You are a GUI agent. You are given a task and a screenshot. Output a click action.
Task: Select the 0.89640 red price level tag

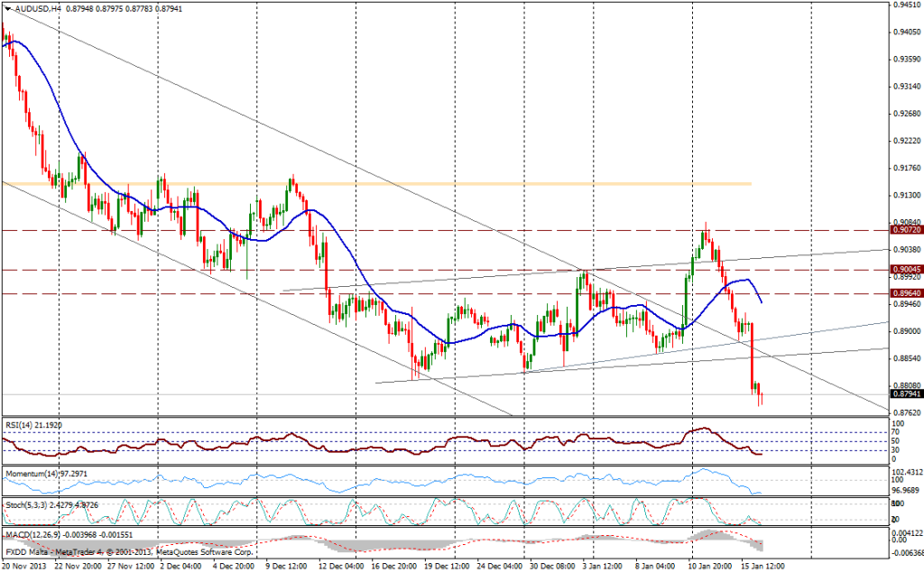click(x=902, y=293)
